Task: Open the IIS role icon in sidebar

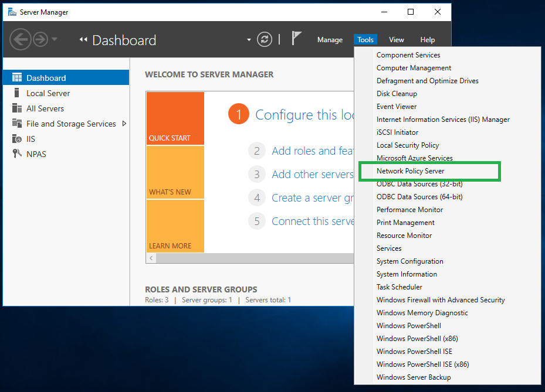Action: click(16, 139)
